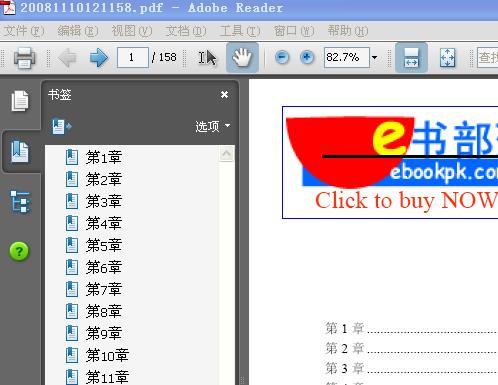Screen dimensions: 498x385
Task: Go to previous page with left arrow
Action: pyautogui.click(x=68, y=58)
